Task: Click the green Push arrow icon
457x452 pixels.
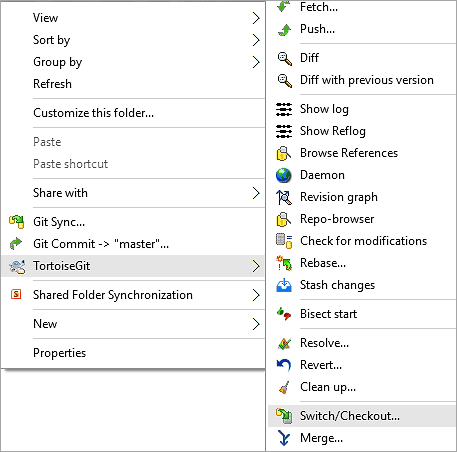Action: coord(284,30)
